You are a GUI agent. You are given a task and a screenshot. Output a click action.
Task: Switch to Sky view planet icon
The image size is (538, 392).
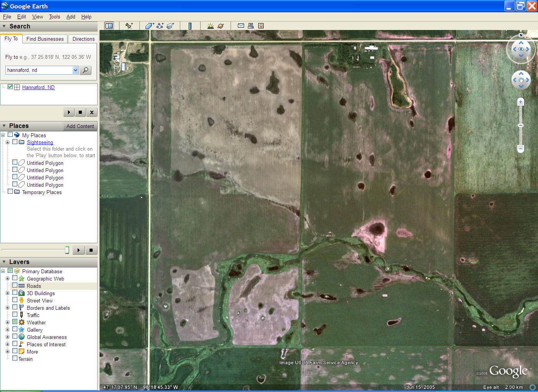(221, 26)
